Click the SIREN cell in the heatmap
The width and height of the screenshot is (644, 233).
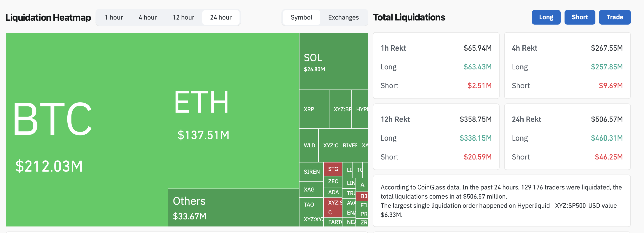click(311, 172)
